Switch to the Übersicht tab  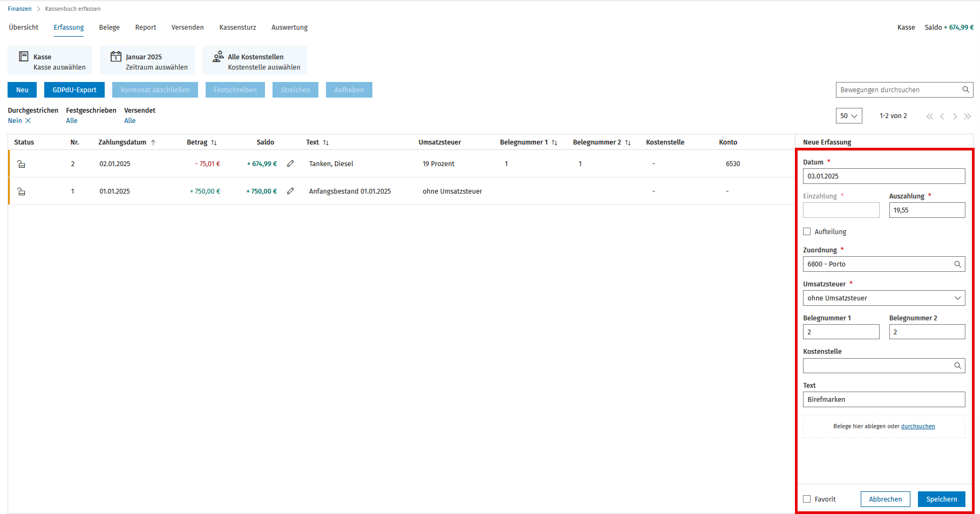24,28
